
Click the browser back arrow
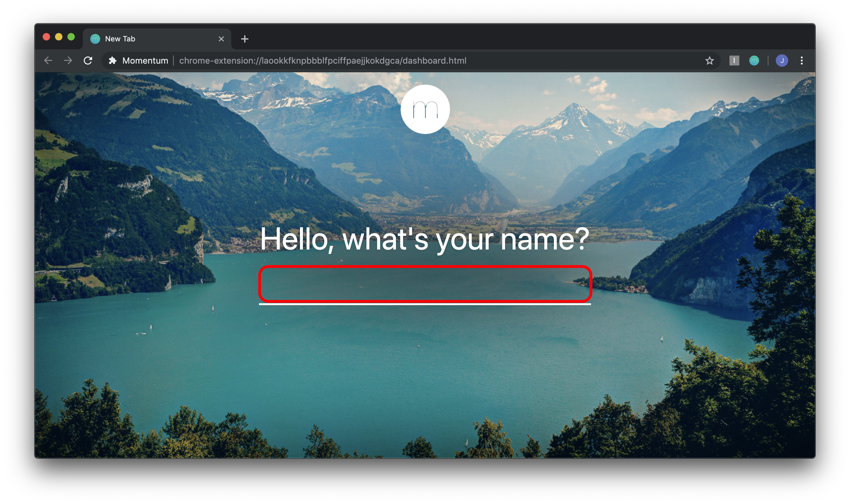tap(48, 61)
